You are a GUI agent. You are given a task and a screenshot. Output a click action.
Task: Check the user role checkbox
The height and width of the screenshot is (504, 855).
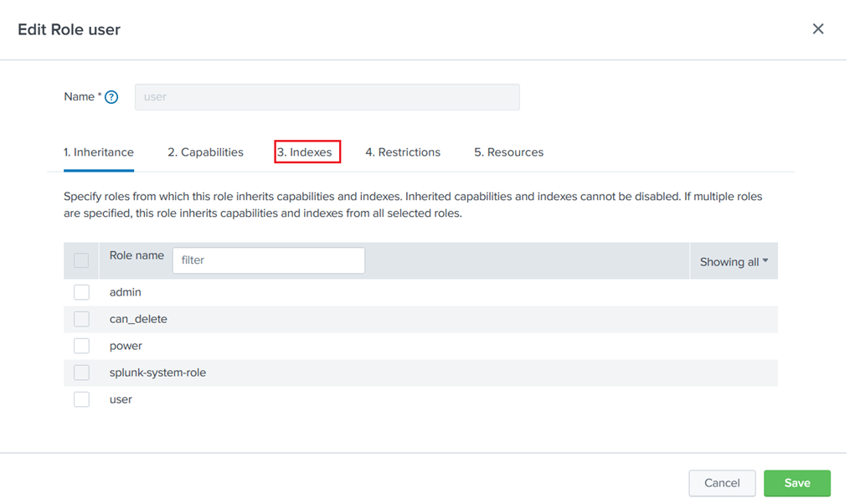81,399
